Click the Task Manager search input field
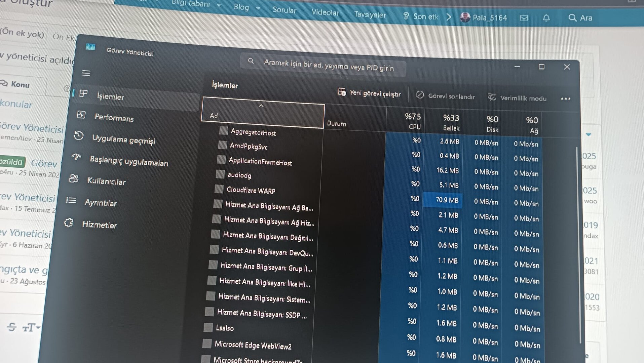The height and width of the screenshot is (363, 644). [x=323, y=65]
